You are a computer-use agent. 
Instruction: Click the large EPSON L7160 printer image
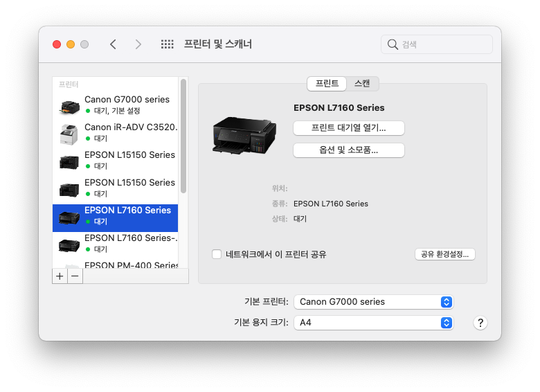pos(244,135)
